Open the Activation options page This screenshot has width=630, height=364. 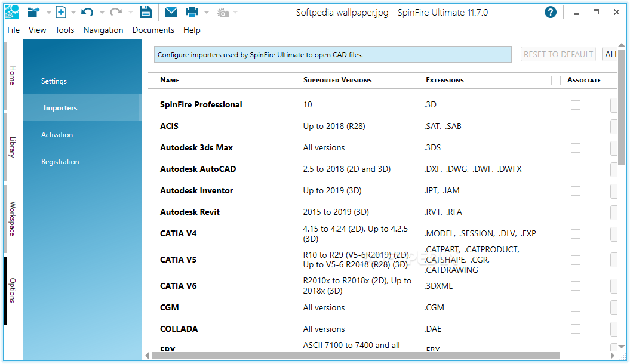[x=82, y=135]
